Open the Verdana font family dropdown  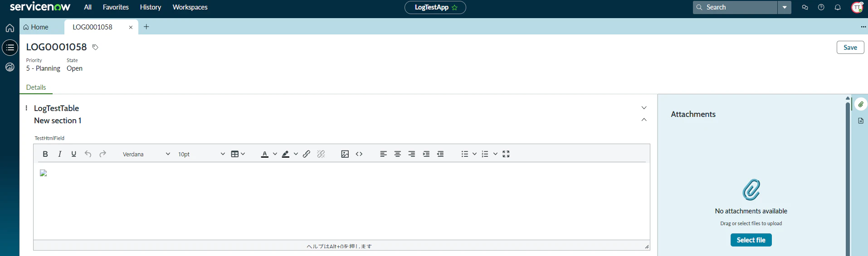(146, 154)
